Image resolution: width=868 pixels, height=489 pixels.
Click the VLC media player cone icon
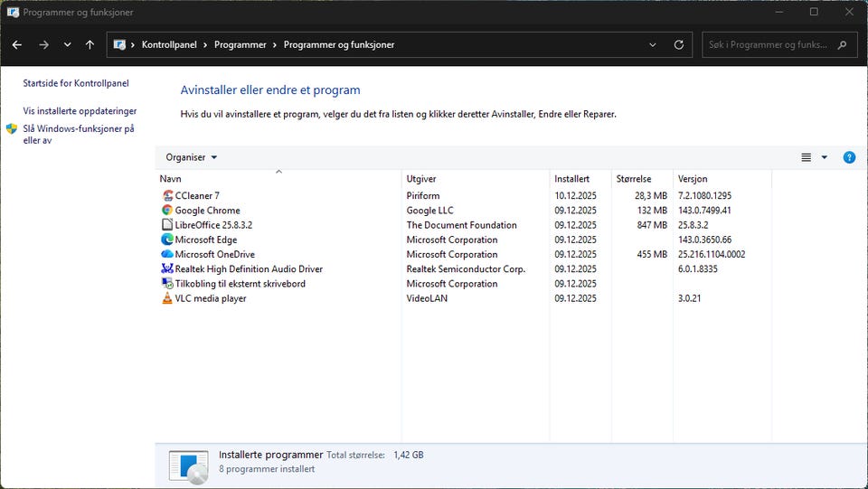point(167,298)
